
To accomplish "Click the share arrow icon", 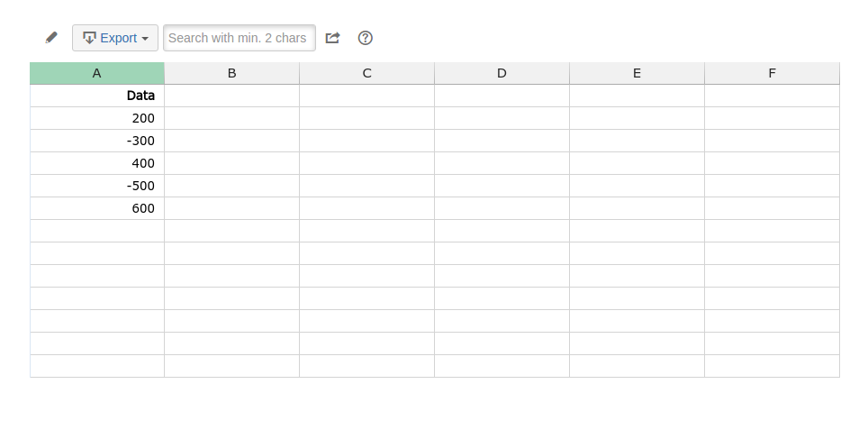I will pos(332,38).
